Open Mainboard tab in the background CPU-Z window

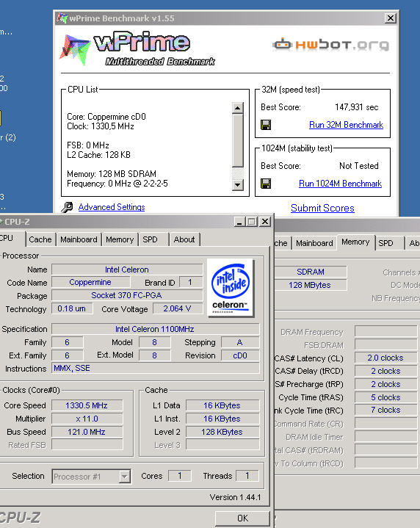click(314, 243)
